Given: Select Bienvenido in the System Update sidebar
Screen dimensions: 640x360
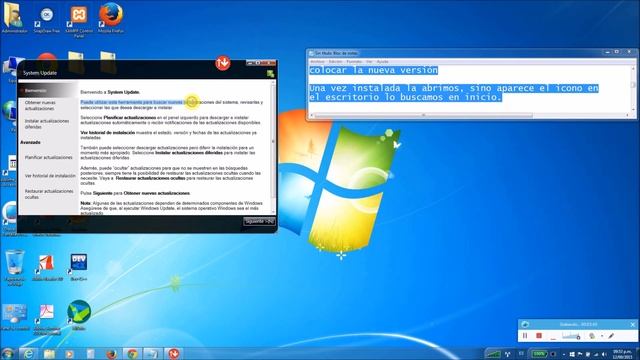Looking at the screenshot, I should [48, 90].
